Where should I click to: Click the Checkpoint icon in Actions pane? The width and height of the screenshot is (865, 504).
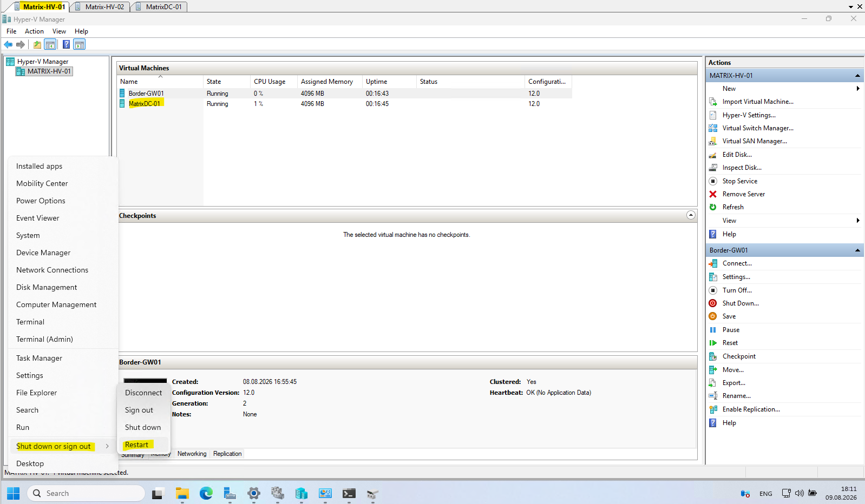click(713, 356)
